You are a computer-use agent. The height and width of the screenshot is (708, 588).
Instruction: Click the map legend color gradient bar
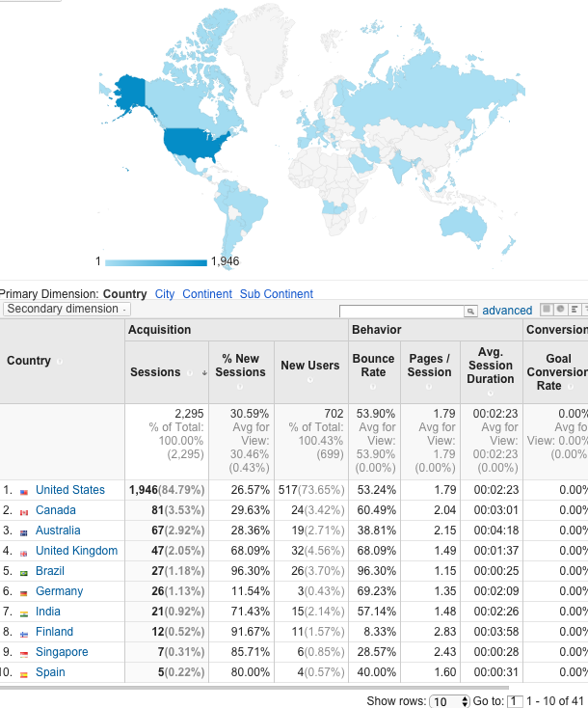point(156,262)
